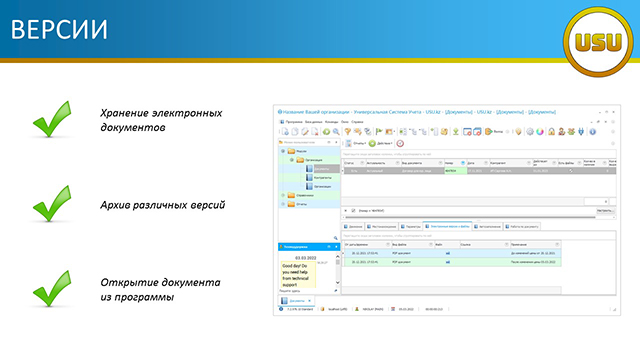
Task: Toggle the active filter checkbox below the grid
Action: click(353, 211)
